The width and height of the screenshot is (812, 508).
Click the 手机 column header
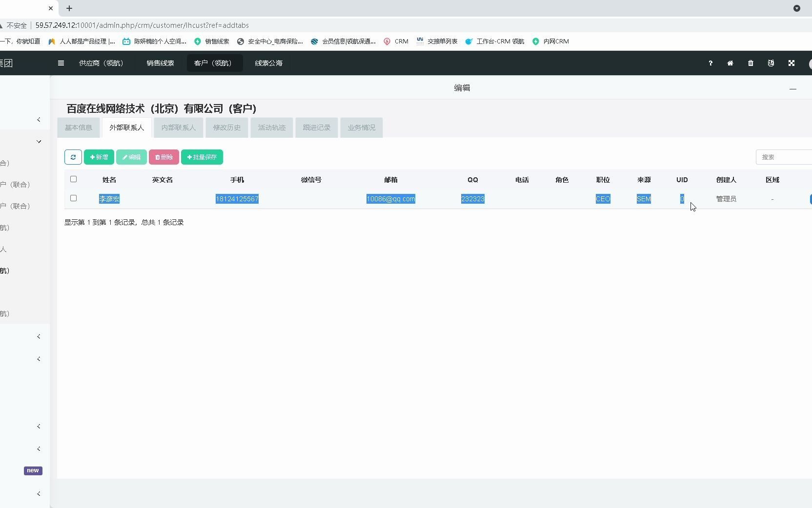[x=237, y=180]
